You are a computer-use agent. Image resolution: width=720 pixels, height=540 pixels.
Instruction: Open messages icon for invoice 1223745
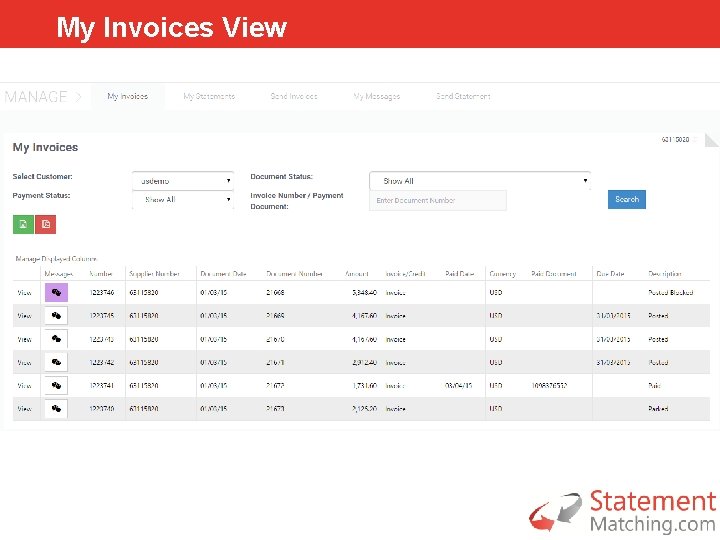56,316
